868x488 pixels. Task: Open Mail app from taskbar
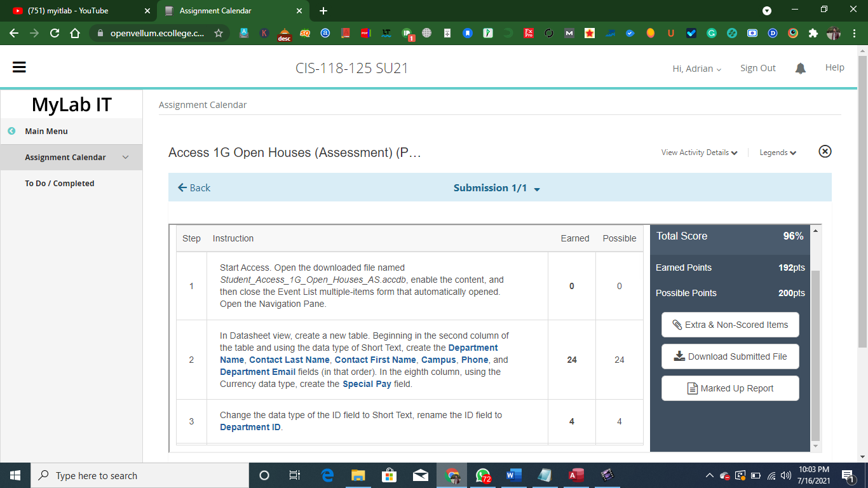[x=420, y=475]
